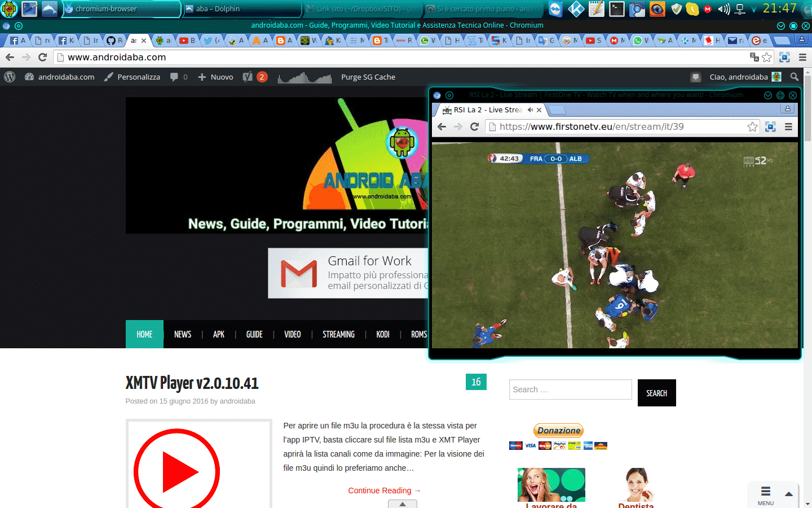Open the XMTV Player v2.0.10.41 post title

coord(192,383)
